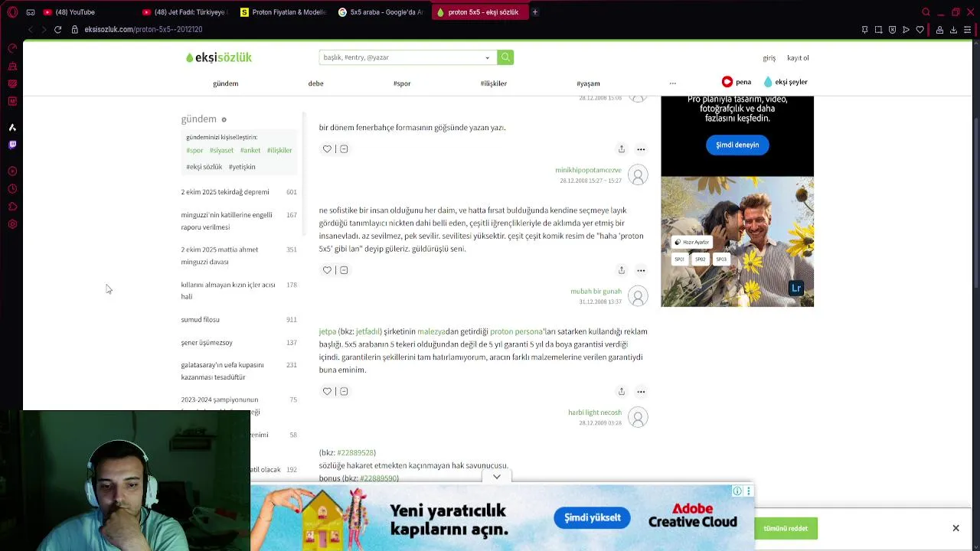The width and height of the screenshot is (980, 551).
Task: Open the bookmark heart in address bar
Action: [x=920, y=29]
